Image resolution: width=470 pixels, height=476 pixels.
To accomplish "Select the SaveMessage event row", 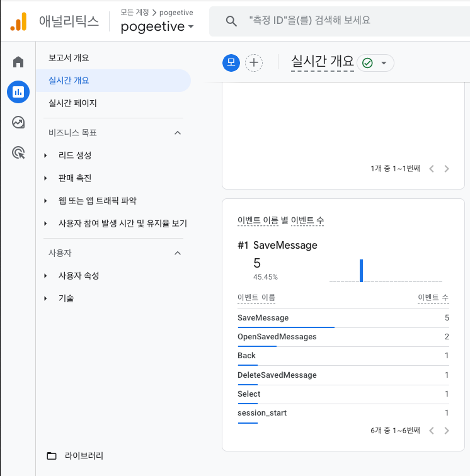I will [343, 318].
